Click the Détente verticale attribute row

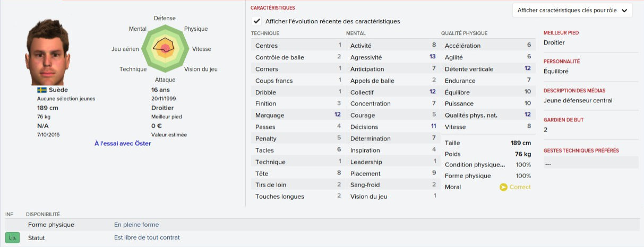[487, 69]
